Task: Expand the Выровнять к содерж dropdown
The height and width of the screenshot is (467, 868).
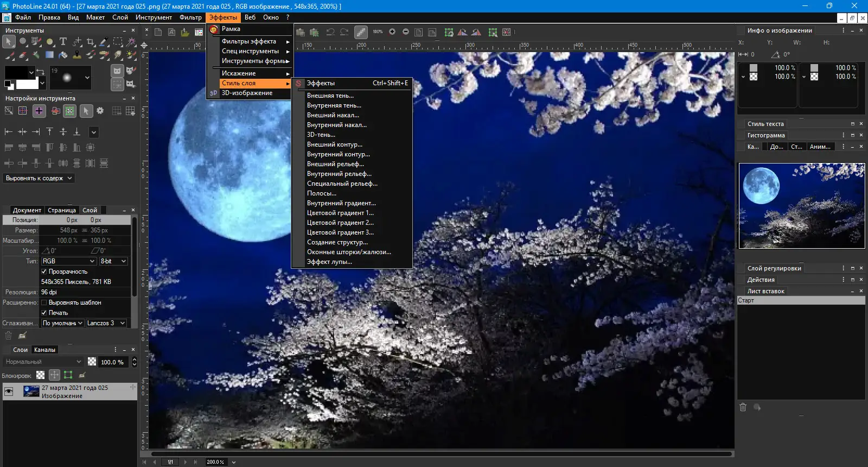Action: [x=39, y=178]
